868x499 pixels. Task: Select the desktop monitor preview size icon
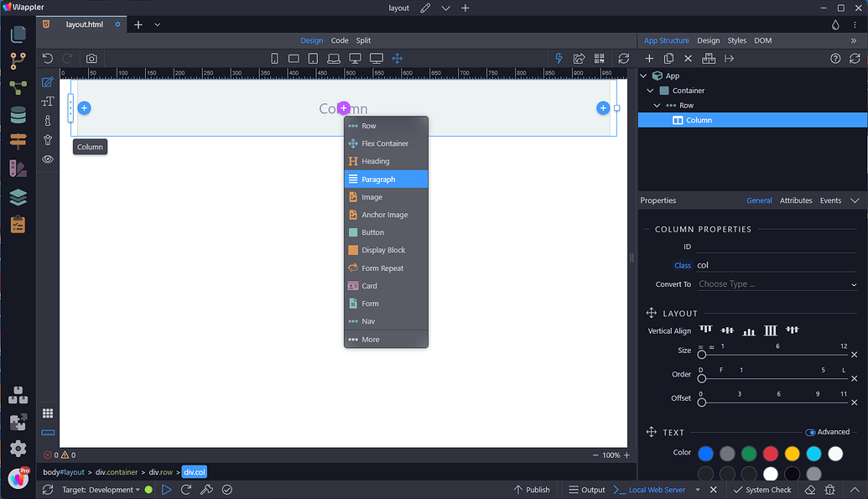point(356,58)
